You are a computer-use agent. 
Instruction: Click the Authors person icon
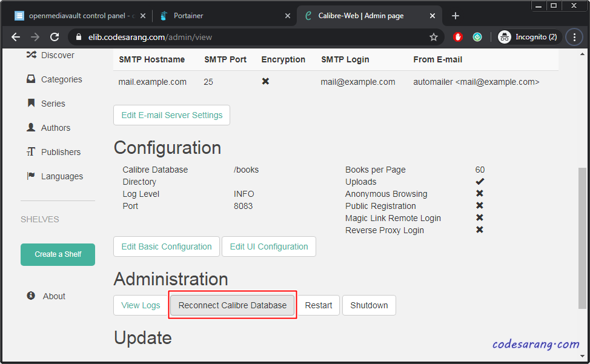point(31,127)
